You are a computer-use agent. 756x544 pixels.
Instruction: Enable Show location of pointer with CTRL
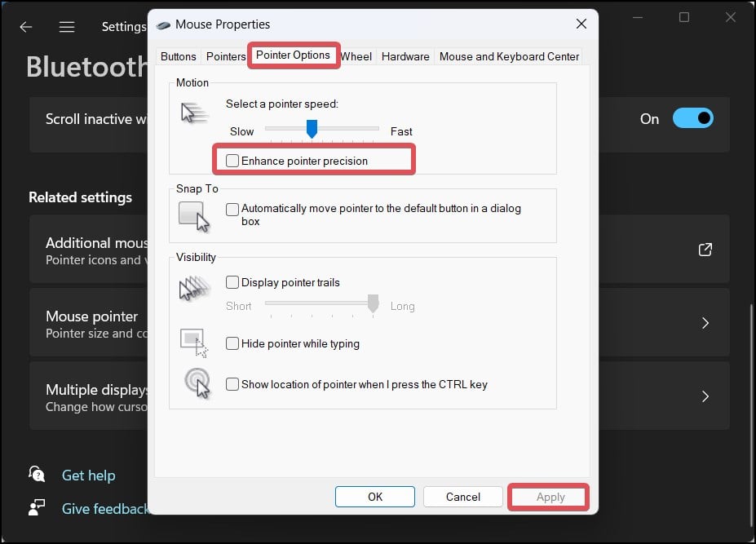tap(232, 384)
